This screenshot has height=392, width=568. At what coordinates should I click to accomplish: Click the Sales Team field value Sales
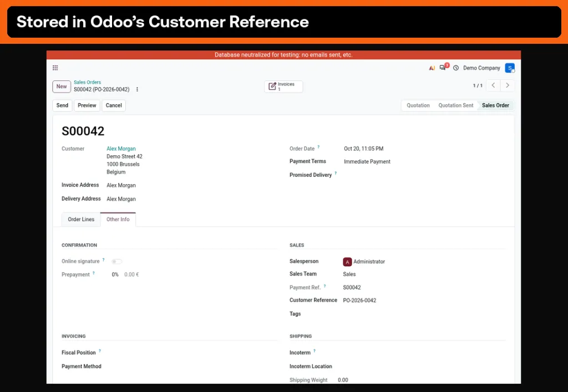[349, 274]
